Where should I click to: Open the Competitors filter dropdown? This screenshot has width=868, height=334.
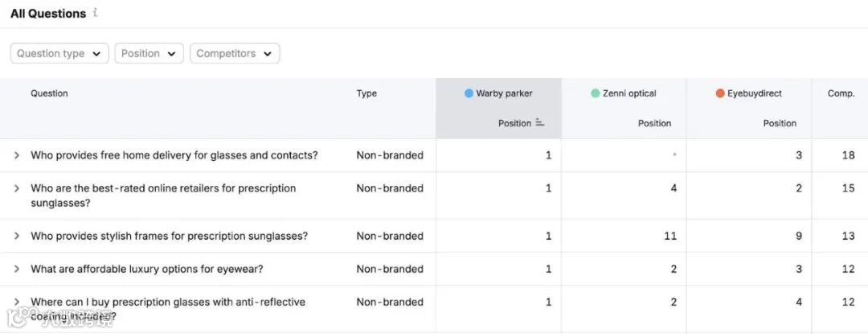click(235, 54)
